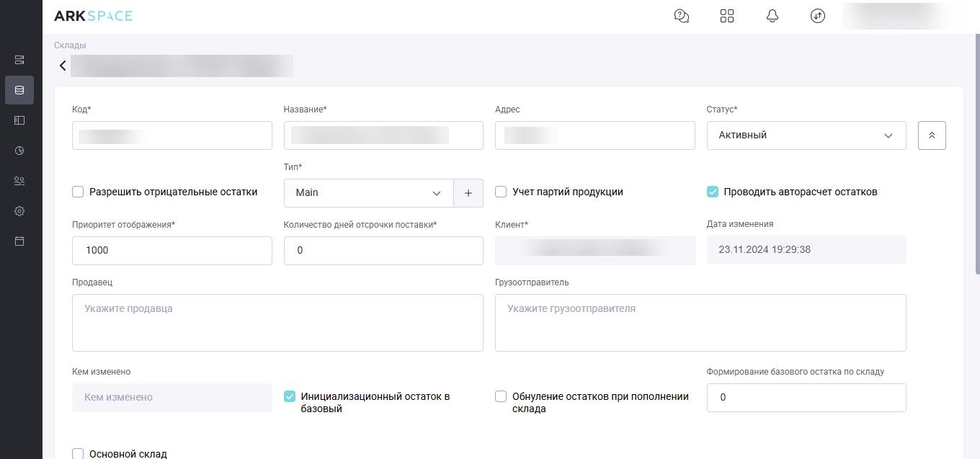Open the help chat icon
This screenshot has height=459, width=980.
[x=681, y=16]
